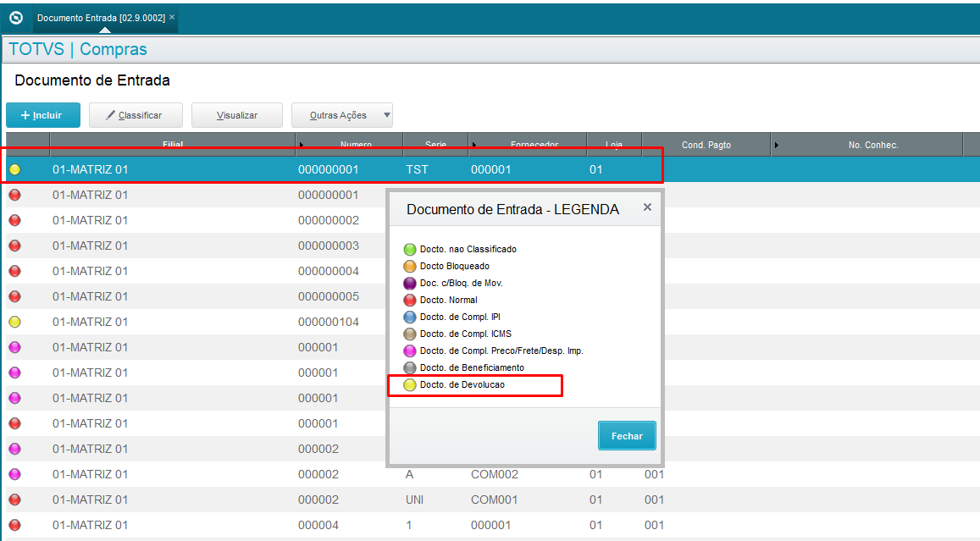
Task: Select the number cell 000000002
Action: tap(328, 220)
